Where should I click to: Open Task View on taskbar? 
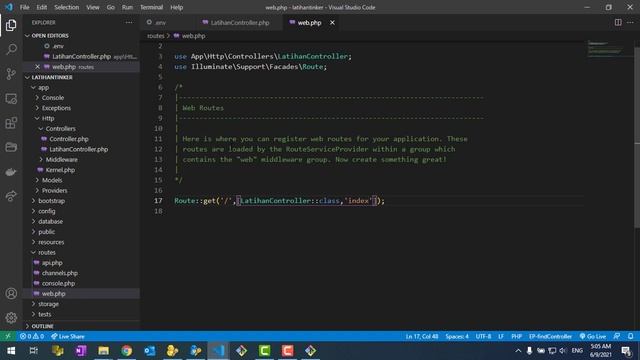coord(34,351)
